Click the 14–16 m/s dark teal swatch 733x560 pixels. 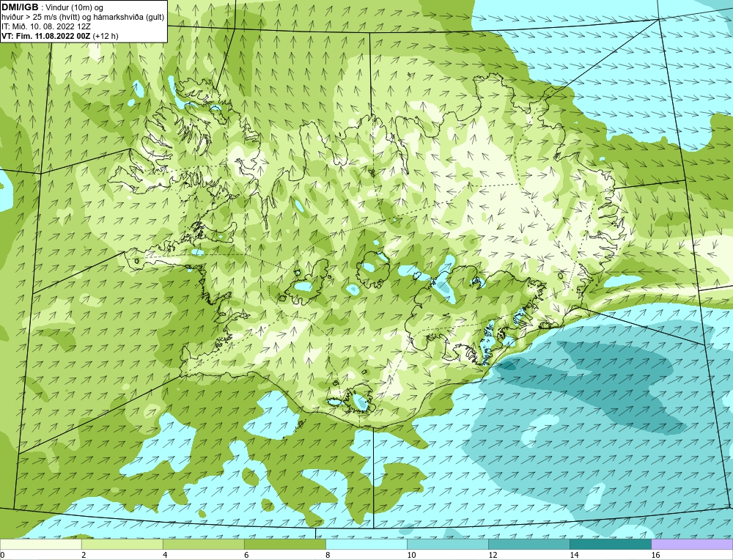tap(610, 544)
